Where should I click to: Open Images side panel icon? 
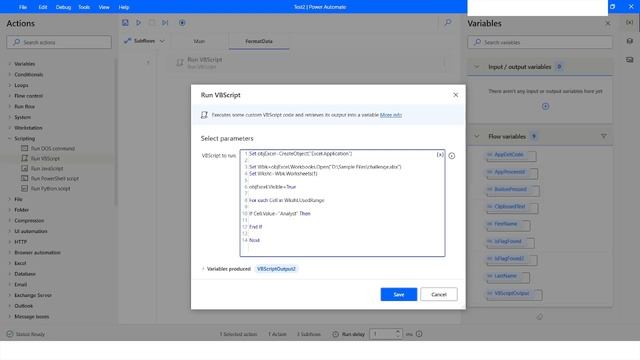click(x=629, y=60)
